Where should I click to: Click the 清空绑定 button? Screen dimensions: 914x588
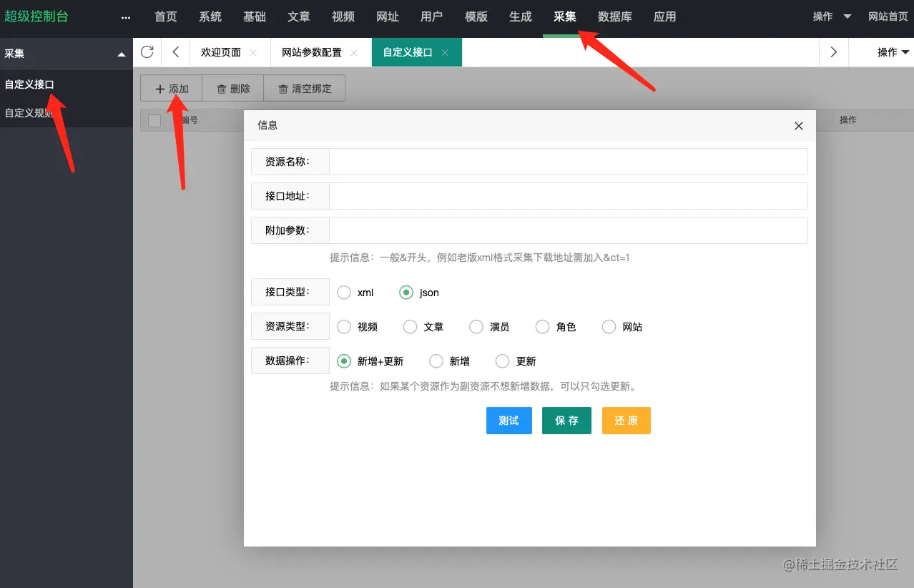point(305,89)
